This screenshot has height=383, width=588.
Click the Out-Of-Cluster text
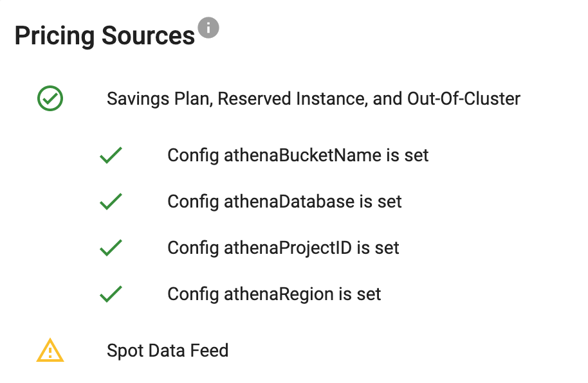click(x=464, y=99)
